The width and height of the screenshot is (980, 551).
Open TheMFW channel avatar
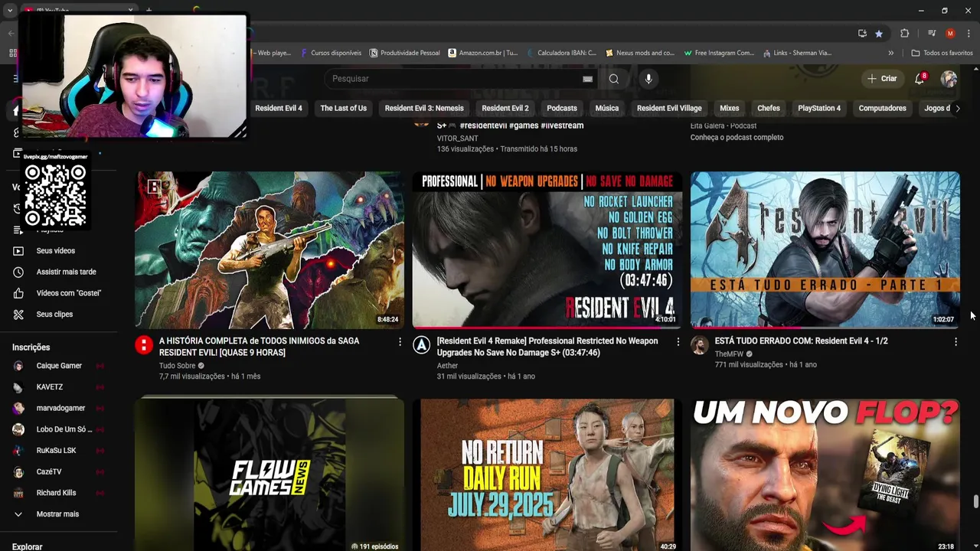coord(700,345)
